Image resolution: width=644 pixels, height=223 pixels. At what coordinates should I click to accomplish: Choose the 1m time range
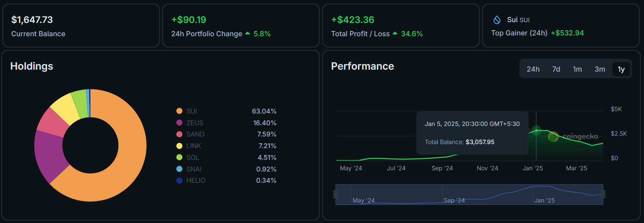[x=577, y=69]
